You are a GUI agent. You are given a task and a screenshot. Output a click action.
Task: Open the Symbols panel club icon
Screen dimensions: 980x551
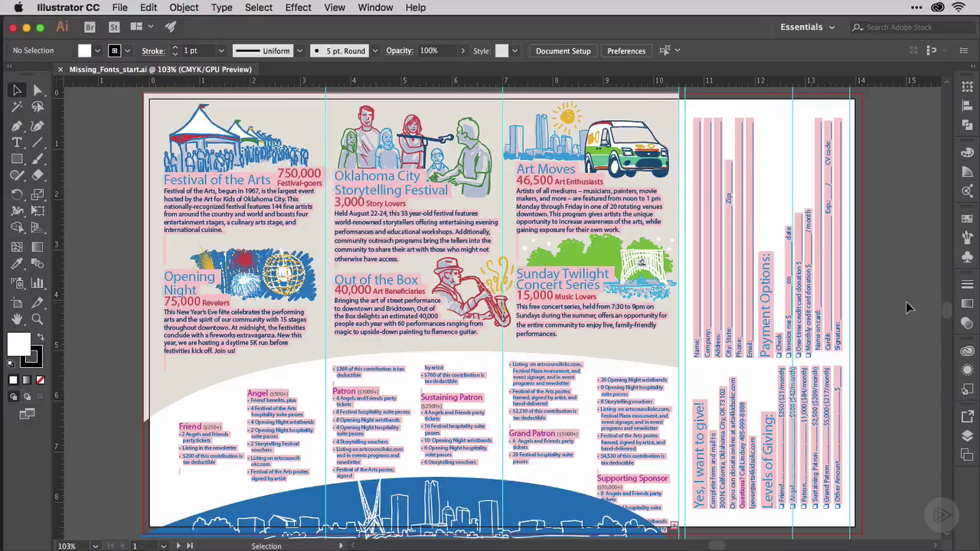pyautogui.click(x=967, y=257)
